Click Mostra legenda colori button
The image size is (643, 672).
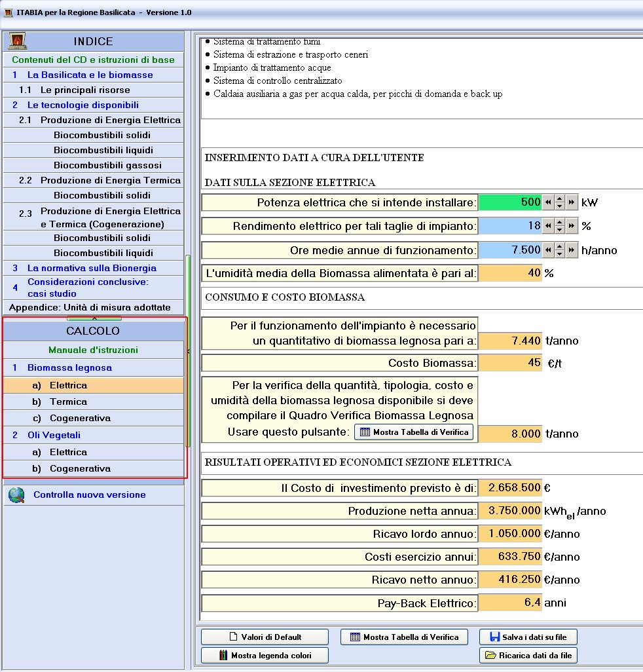coord(265,655)
